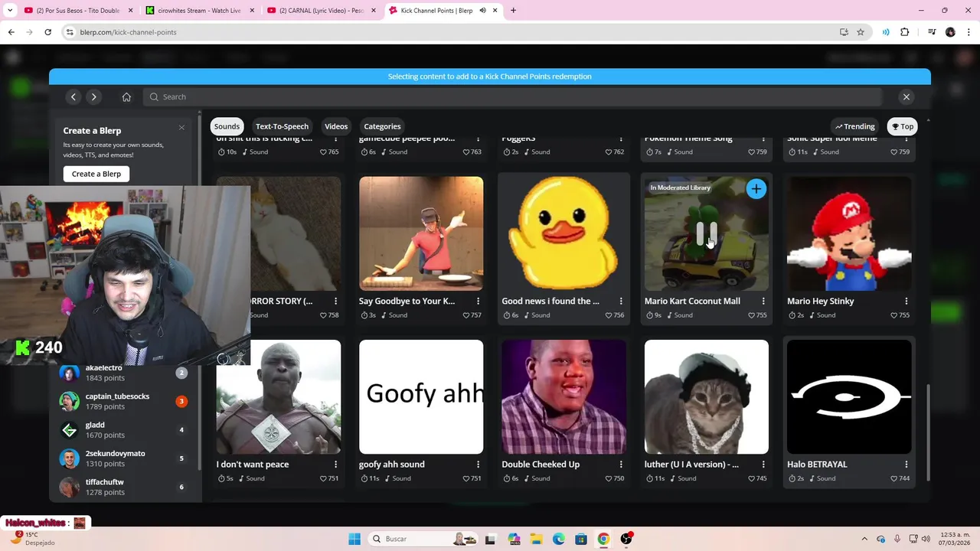This screenshot has width=980, height=551.
Task: Like Halo BETRAYAL heart icon with 744
Action: pos(894,478)
